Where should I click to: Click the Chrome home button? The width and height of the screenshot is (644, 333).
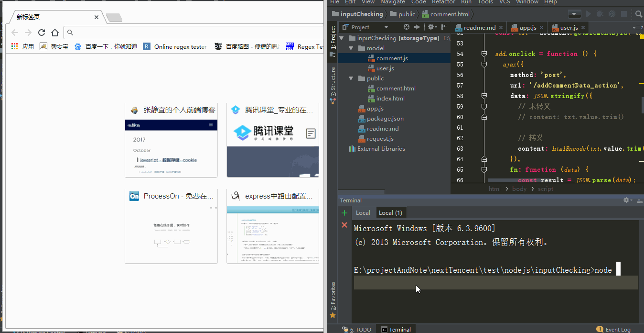55,33
